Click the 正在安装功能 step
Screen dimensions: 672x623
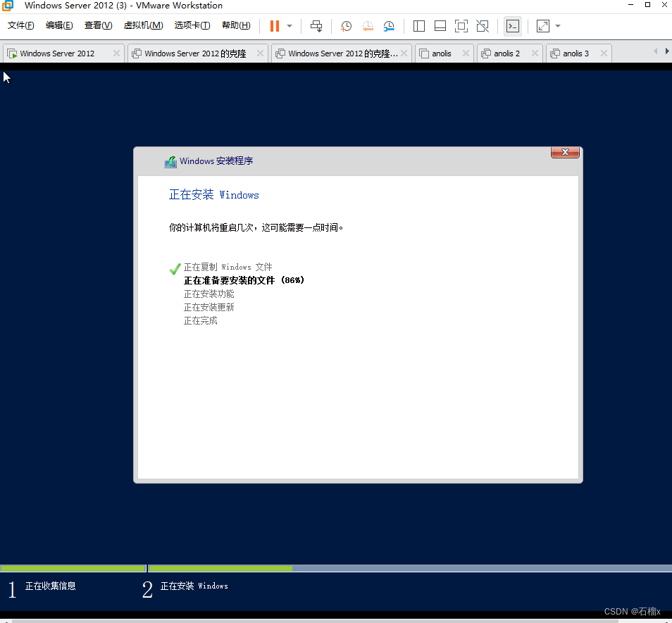click(x=209, y=294)
